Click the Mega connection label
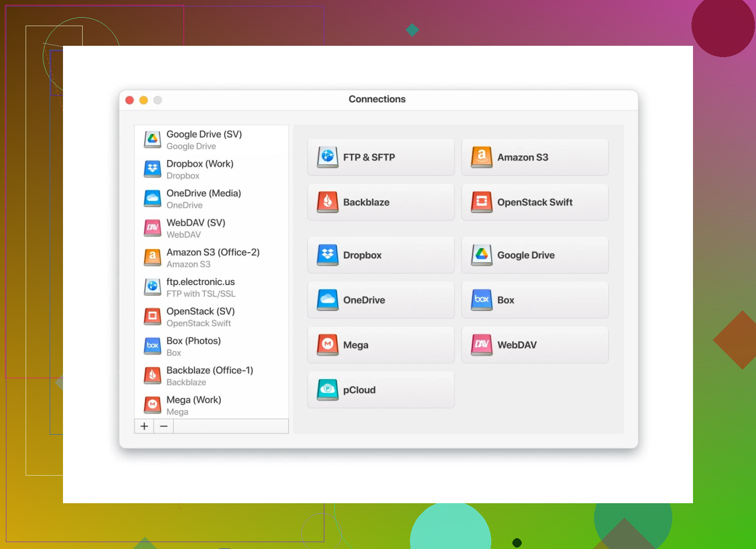This screenshot has width=756, height=549. pyautogui.click(x=356, y=345)
